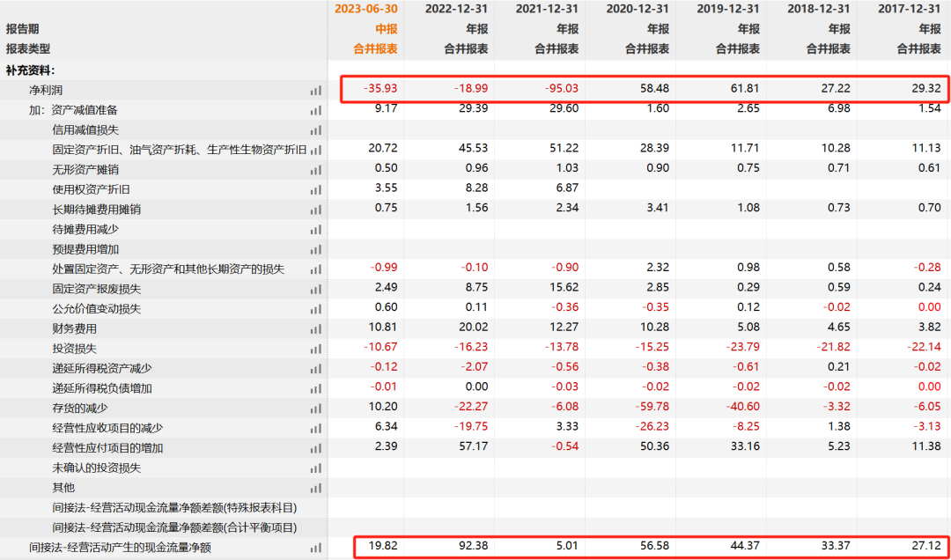Open the chart icon for 未确认的投资损失 row
The width and height of the screenshot is (951, 560).
point(315,468)
